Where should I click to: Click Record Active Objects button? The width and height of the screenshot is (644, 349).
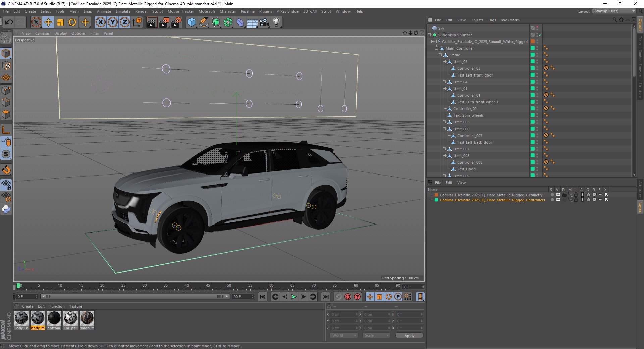tap(338, 297)
